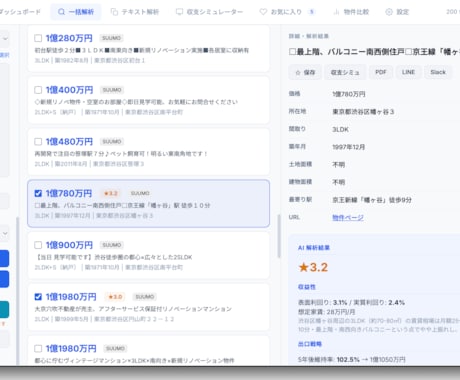
Task: Click the 都心に佇むヴィンテージマンション listing description
Action: (134, 361)
